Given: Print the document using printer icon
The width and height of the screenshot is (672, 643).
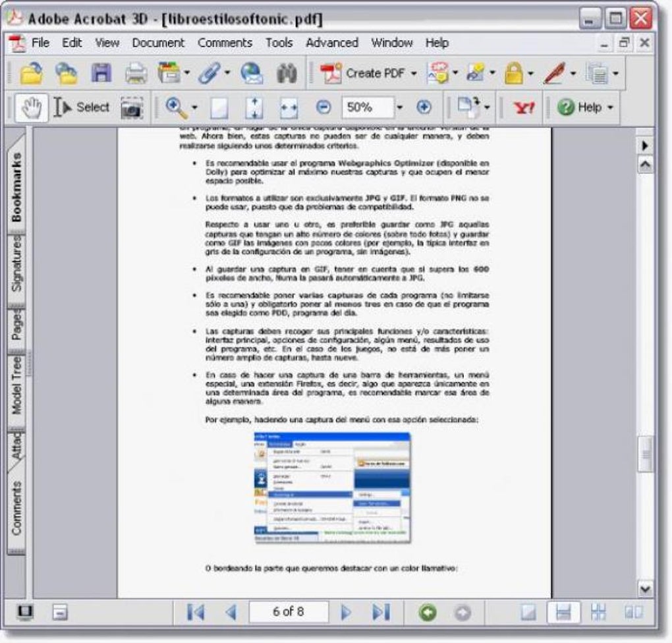Looking at the screenshot, I should pyautogui.click(x=136, y=73).
